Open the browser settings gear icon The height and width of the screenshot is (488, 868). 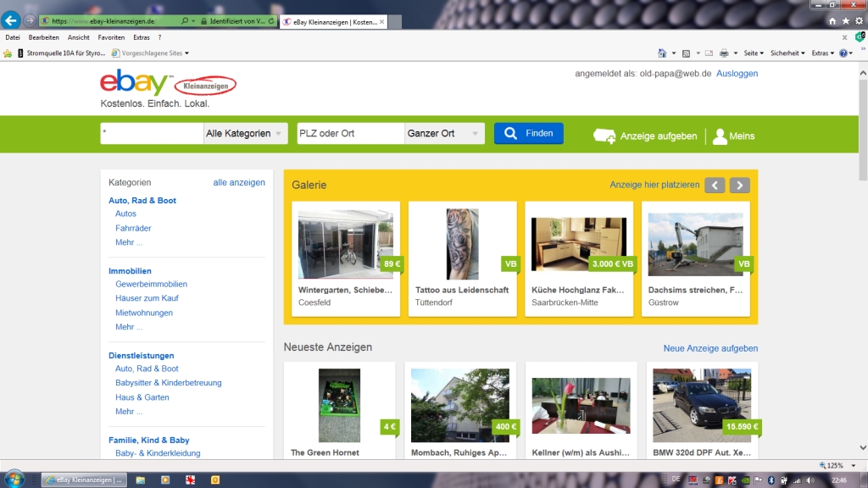860,21
